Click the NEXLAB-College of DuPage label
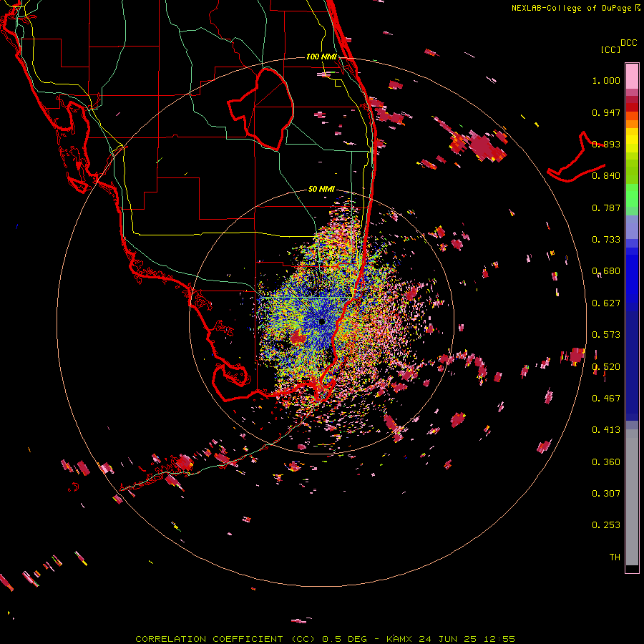The image size is (644, 644). [571, 8]
